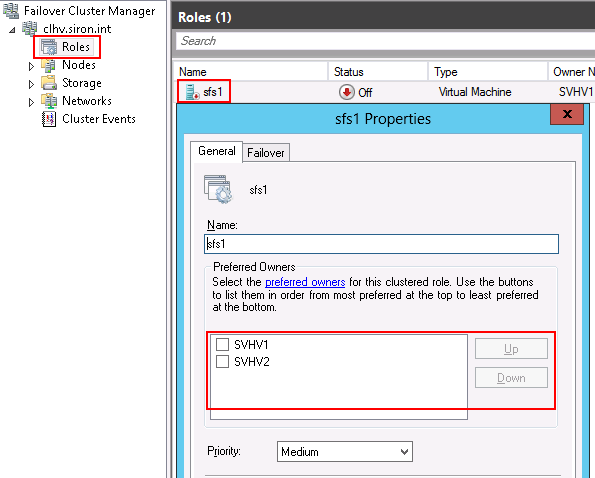595x478 pixels.
Task: Open the Priority dropdown showing Medium
Action: point(345,451)
